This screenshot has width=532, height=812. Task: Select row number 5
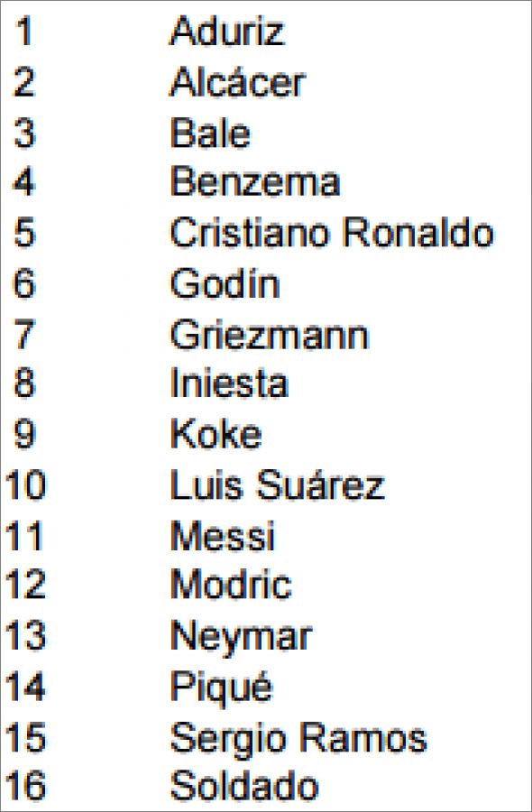pos(25,233)
